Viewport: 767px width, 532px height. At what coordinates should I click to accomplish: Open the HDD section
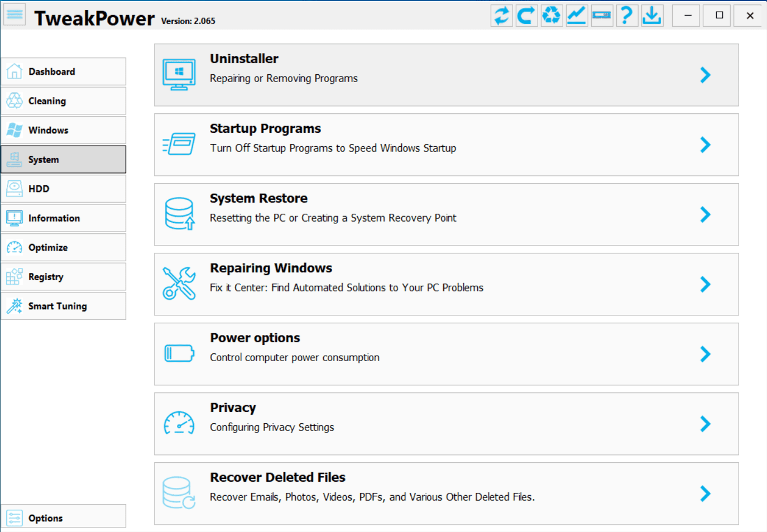64,189
